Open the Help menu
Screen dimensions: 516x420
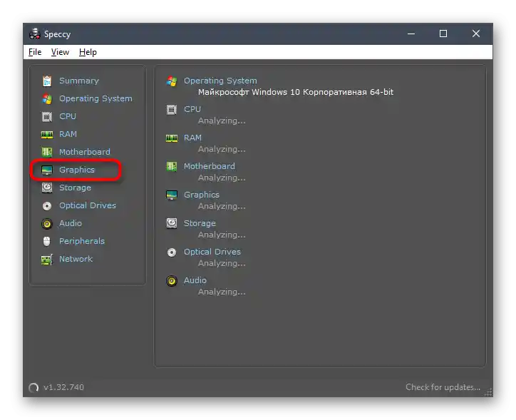[88, 52]
